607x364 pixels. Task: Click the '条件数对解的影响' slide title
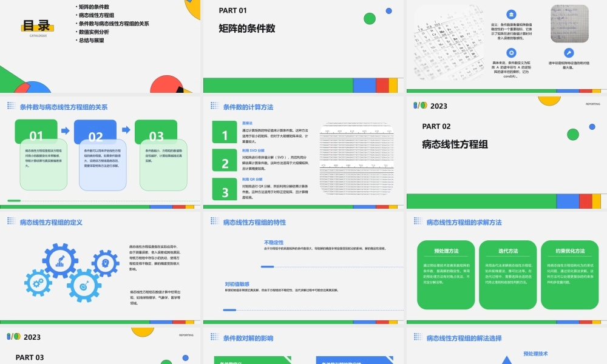click(248, 338)
